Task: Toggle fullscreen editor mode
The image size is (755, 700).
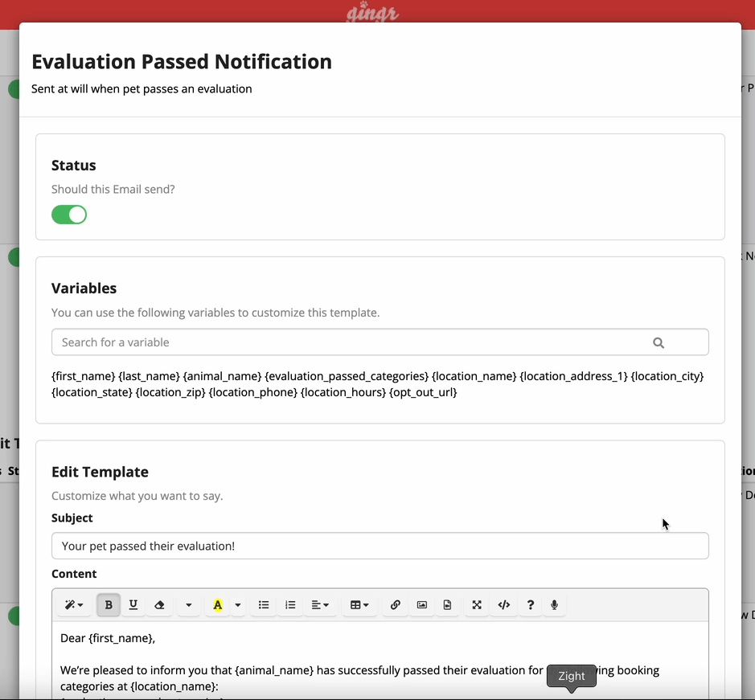Action: (477, 604)
